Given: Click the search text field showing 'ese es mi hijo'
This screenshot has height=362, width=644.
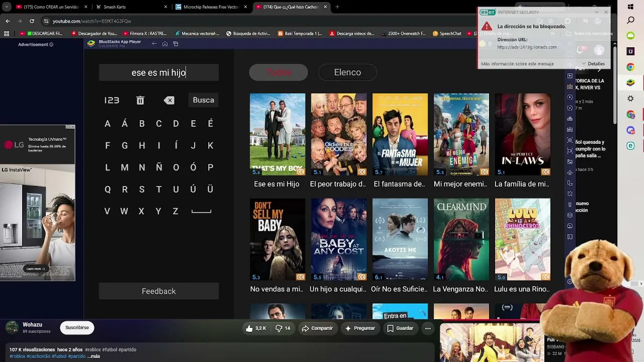Looking at the screenshot, I should click(x=159, y=72).
